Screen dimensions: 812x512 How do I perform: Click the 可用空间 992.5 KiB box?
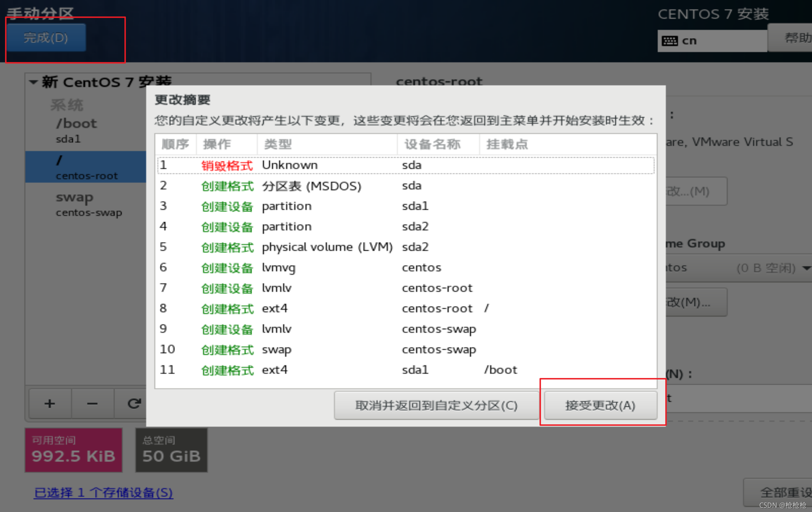[x=74, y=450]
